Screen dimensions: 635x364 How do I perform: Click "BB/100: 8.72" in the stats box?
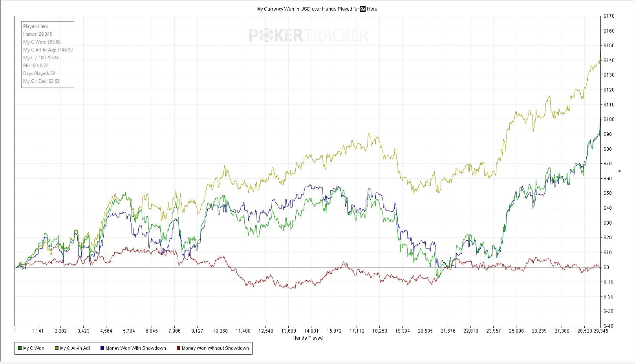(36, 66)
